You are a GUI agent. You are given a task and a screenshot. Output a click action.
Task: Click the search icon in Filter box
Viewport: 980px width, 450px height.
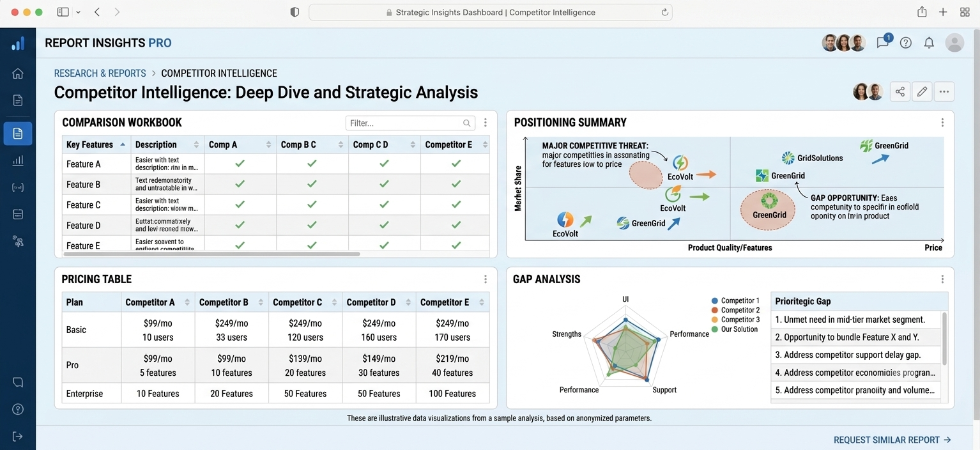coord(467,123)
